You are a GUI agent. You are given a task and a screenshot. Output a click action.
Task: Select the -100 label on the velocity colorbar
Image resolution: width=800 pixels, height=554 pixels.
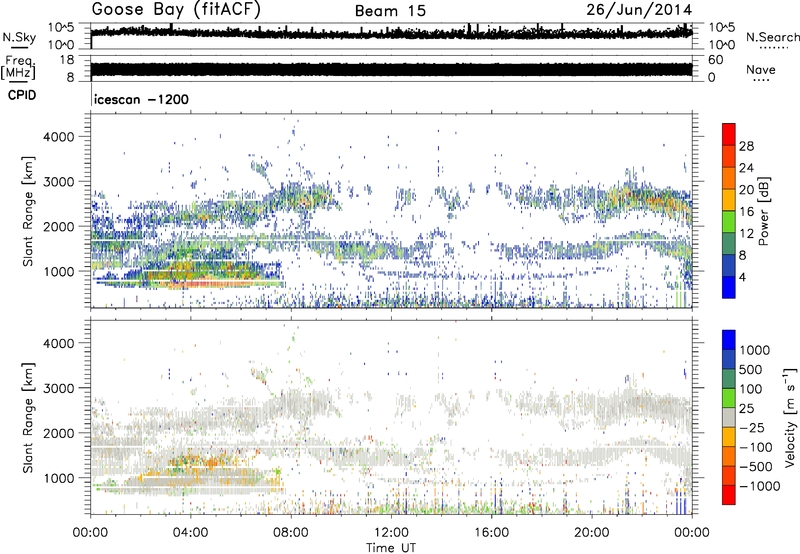(755, 447)
